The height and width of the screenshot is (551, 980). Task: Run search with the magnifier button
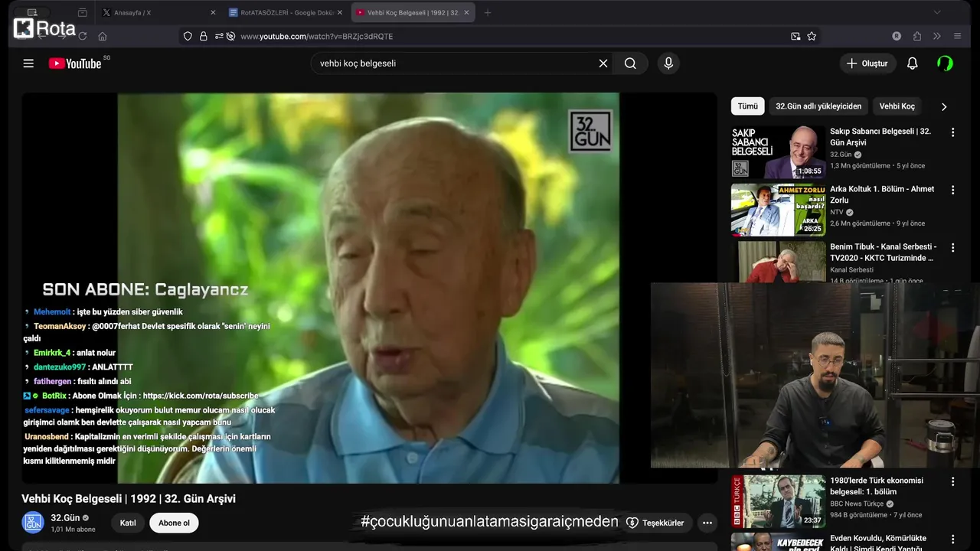tap(630, 64)
